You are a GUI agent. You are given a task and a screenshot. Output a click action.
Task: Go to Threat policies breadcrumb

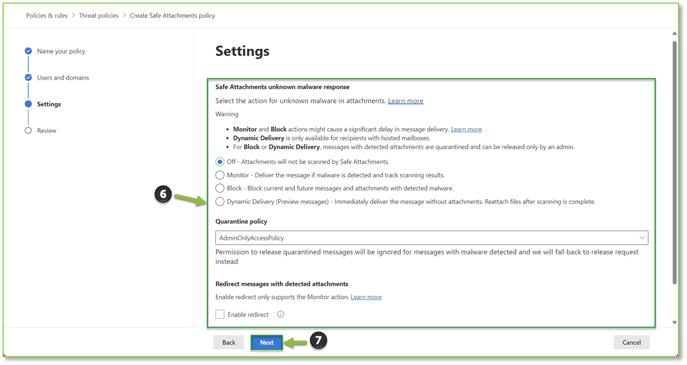pos(99,16)
